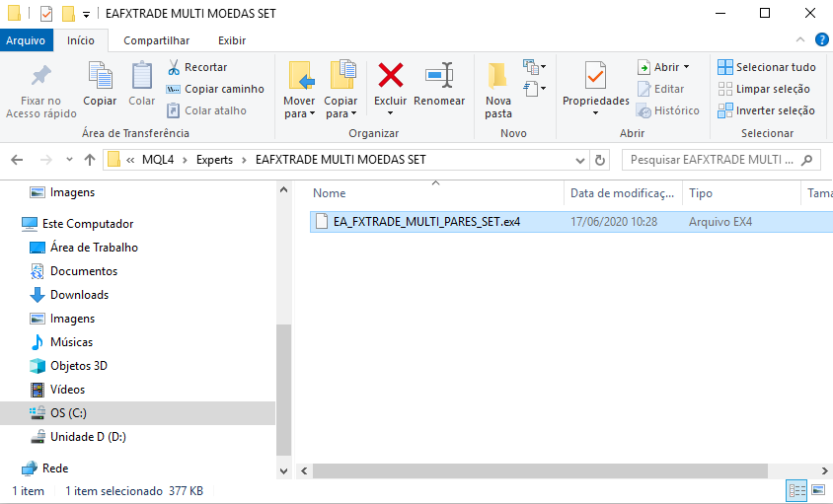Switch to details view in status bar
This screenshot has height=504, width=833.
[x=796, y=490]
